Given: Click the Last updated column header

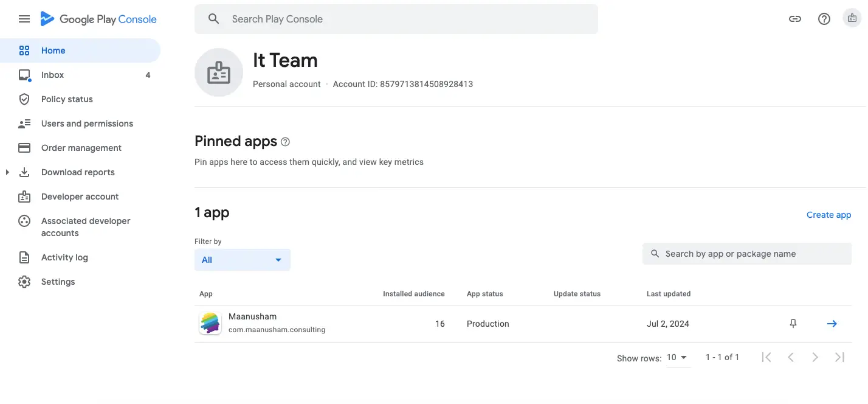Looking at the screenshot, I should [669, 294].
